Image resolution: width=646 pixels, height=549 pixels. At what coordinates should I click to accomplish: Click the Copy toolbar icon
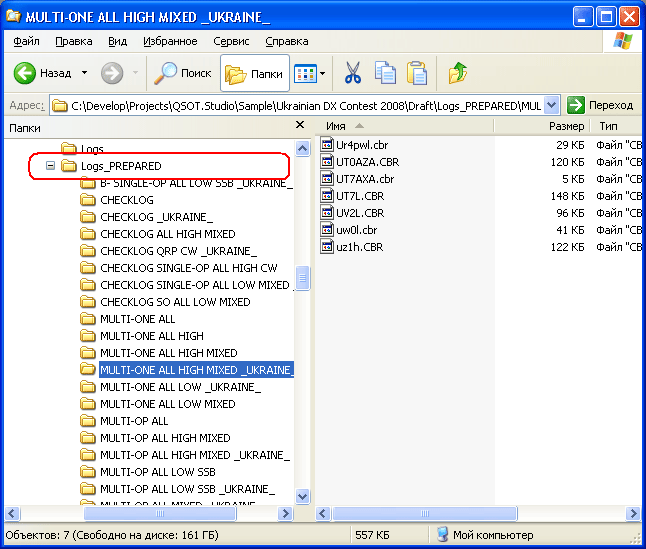(x=385, y=73)
